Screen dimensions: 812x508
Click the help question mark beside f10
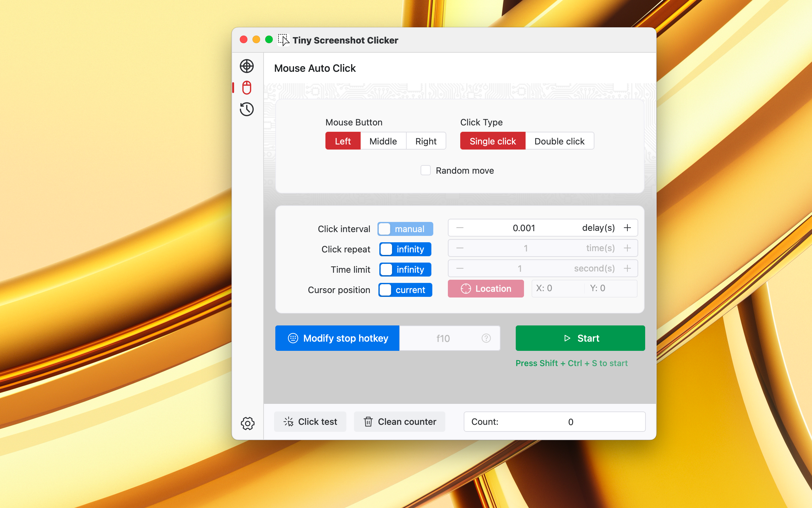point(486,338)
